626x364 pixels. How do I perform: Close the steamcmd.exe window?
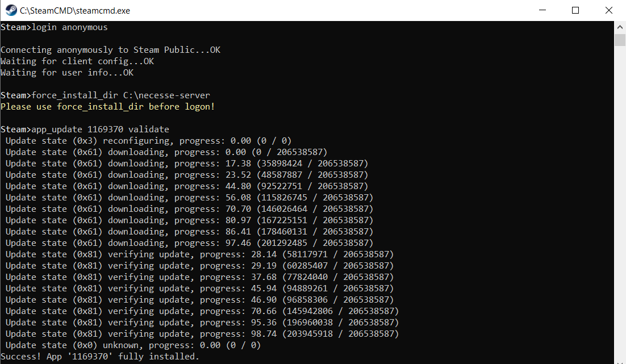608,10
